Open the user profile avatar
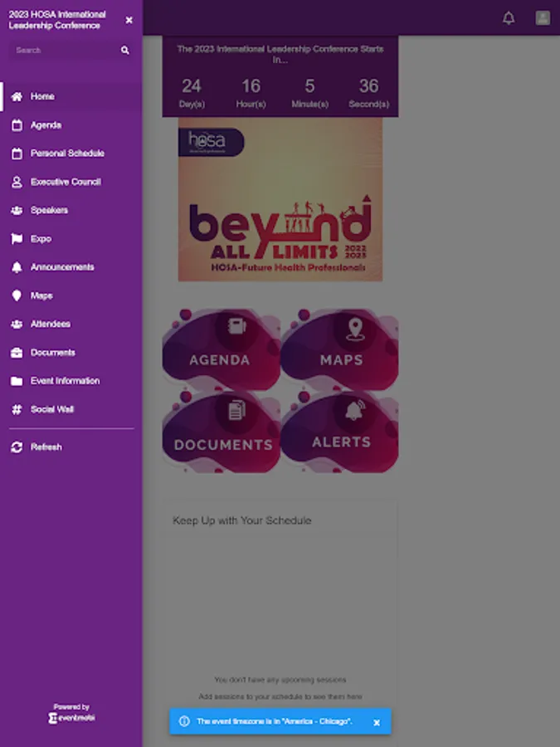 543,18
